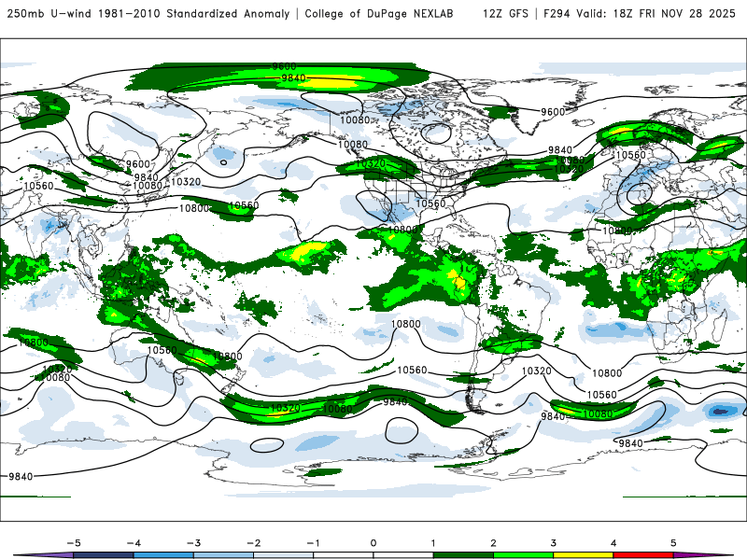Click the '-1' colorbar tick label
The image size is (747, 560).
click(314, 543)
